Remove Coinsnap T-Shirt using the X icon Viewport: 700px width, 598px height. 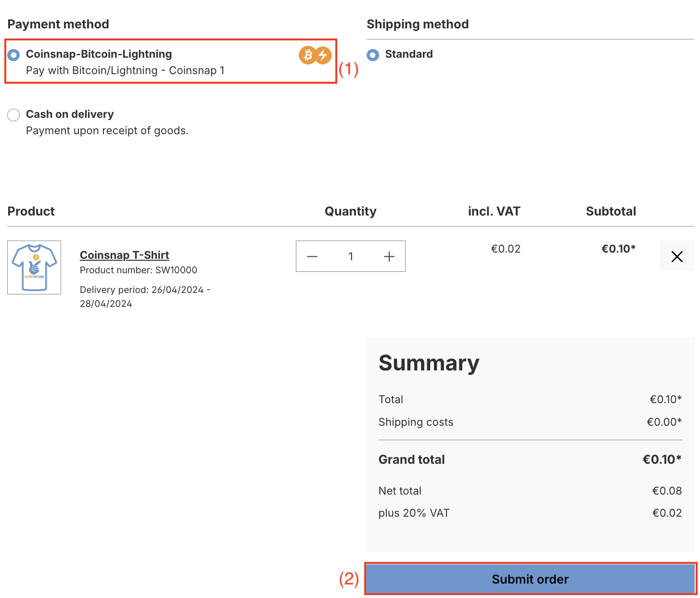[x=676, y=256]
